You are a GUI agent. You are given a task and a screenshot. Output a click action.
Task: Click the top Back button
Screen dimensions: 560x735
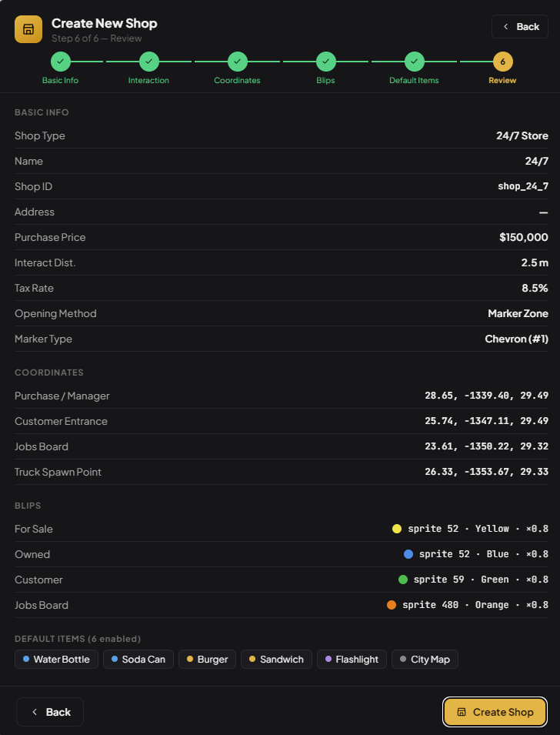pyautogui.click(x=520, y=27)
